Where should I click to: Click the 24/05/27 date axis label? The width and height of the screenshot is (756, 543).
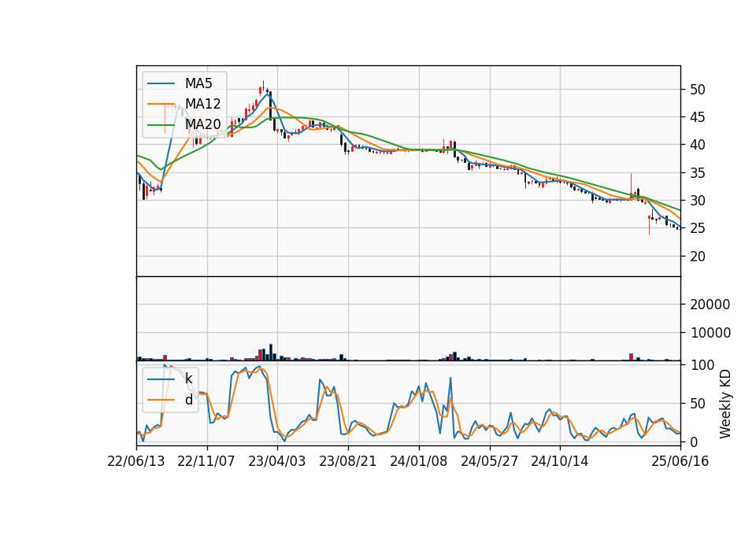(489, 461)
